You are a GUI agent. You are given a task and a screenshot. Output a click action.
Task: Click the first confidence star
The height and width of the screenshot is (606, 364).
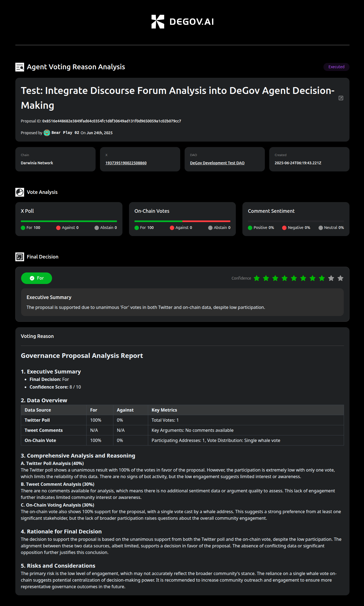[x=257, y=278]
